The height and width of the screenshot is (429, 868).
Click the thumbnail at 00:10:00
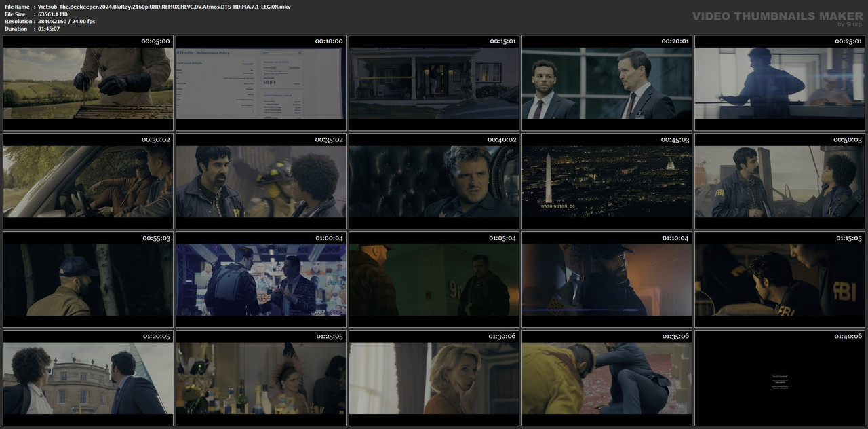click(261, 83)
